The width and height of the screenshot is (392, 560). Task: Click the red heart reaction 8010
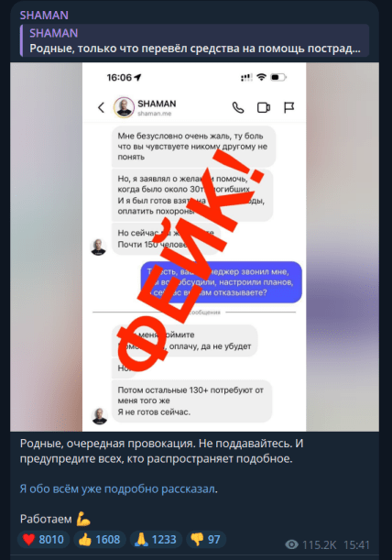[43, 539]
